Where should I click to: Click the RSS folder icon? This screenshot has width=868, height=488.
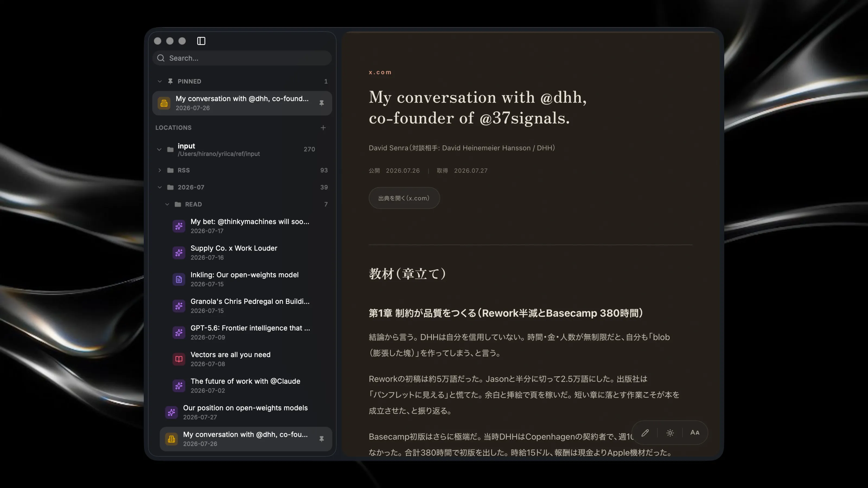(x=171, y=170)
